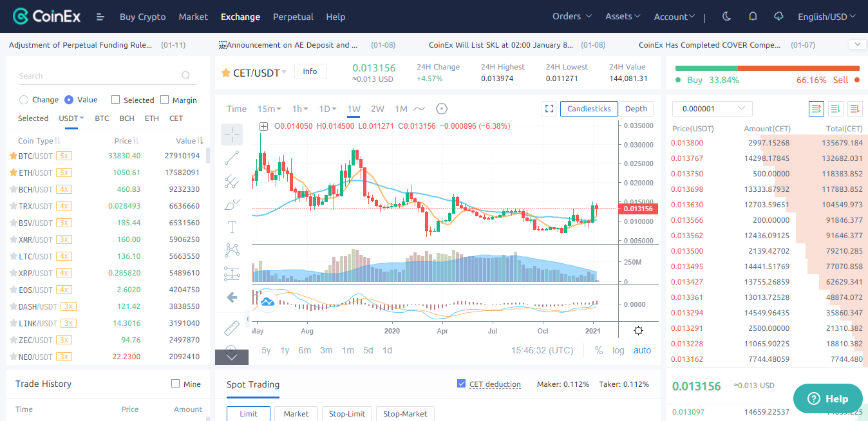868x421 pixels.
Task: Open notifications via the bell icon
Action: point(753,17)
